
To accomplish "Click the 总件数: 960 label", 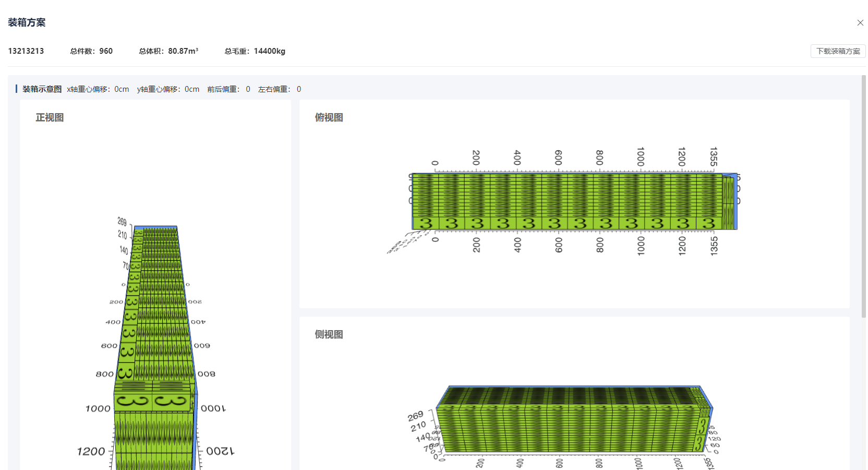I will [91, 51].
